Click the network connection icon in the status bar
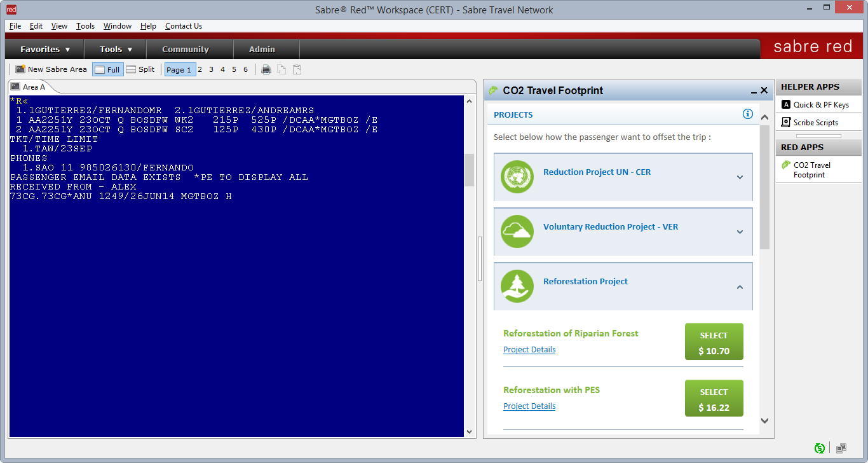The height and width of the screenshot is (463, 868). [x=841, y=448]
